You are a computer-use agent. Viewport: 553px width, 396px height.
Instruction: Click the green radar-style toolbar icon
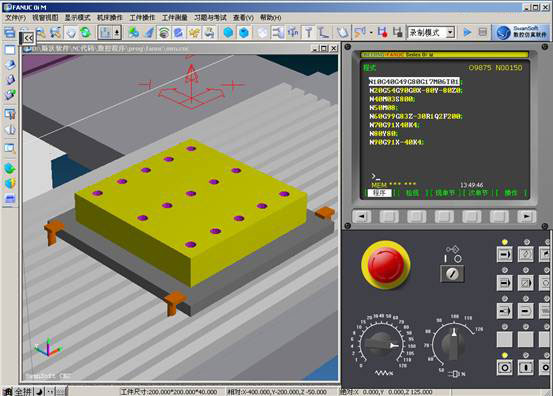coord(163,32)
